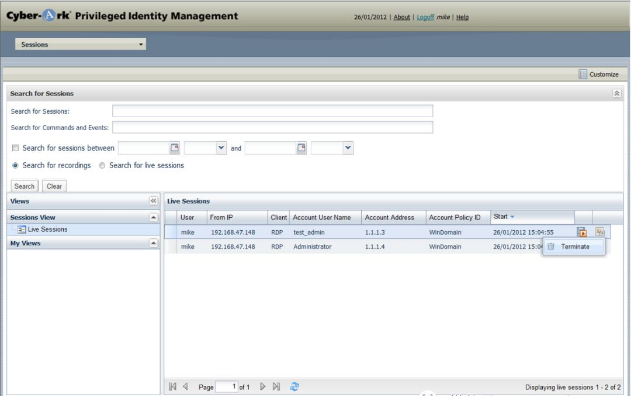Image resolution: width=631 pixels, height=396 pixels.
Task: Collapse the Search for Sessions panel
Action: [x=616, y=93]
